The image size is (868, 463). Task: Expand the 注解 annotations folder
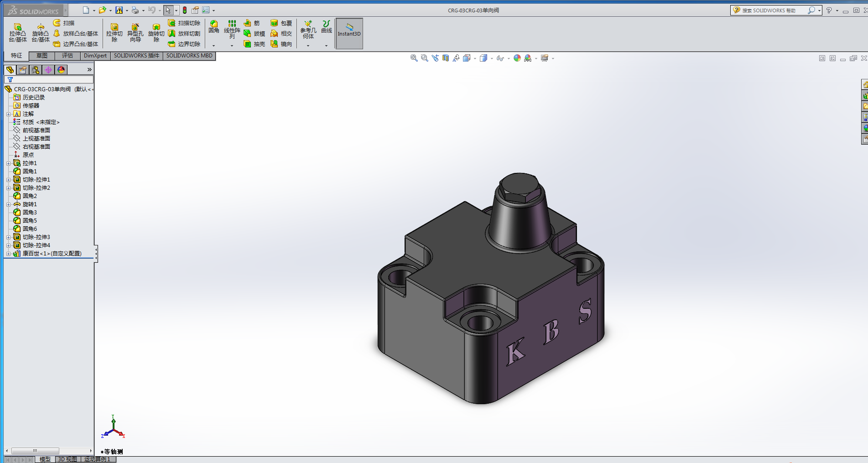(x=8, y=114)
